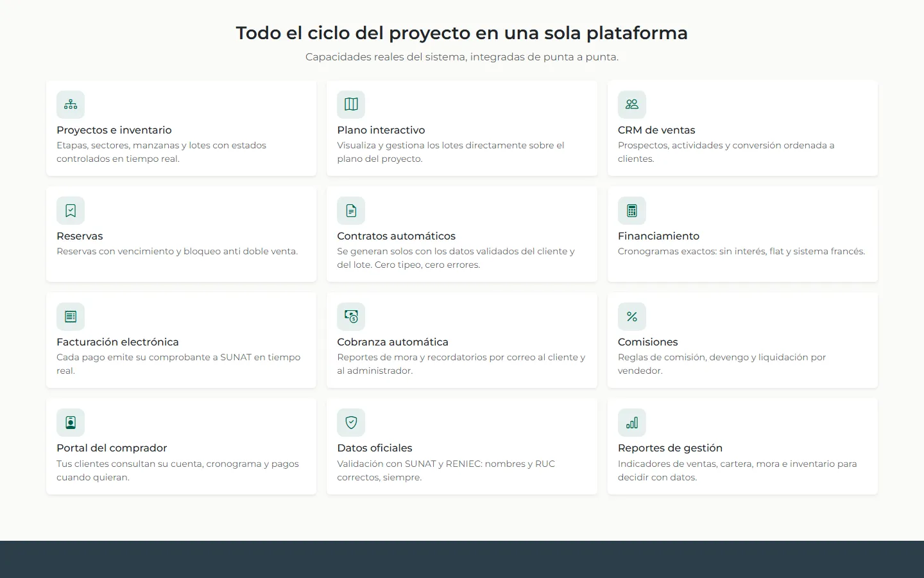924x578 pixels.
Task: Click the main heading 'Todo el ciclo del proyecto'
Action: (462, 33)
